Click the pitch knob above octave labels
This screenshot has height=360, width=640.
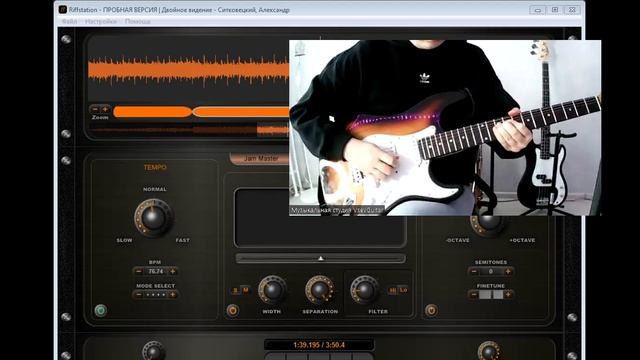pyautogui.click(x=488, y=225)
